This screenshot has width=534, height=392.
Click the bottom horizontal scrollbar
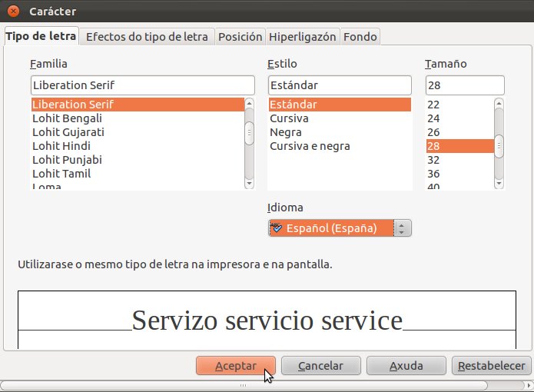(244, 386)
